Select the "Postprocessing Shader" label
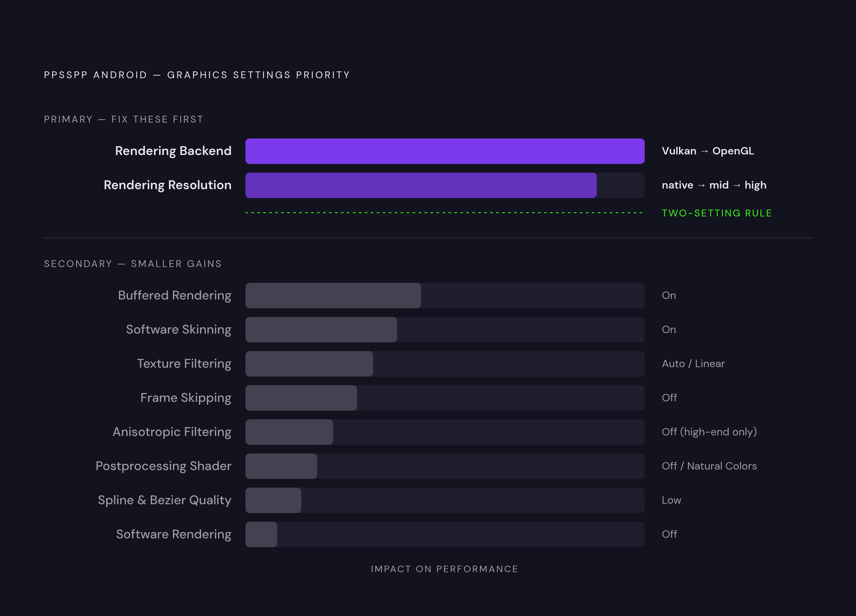The height and width of the screenshot is (616, 856). pos(163,466)
